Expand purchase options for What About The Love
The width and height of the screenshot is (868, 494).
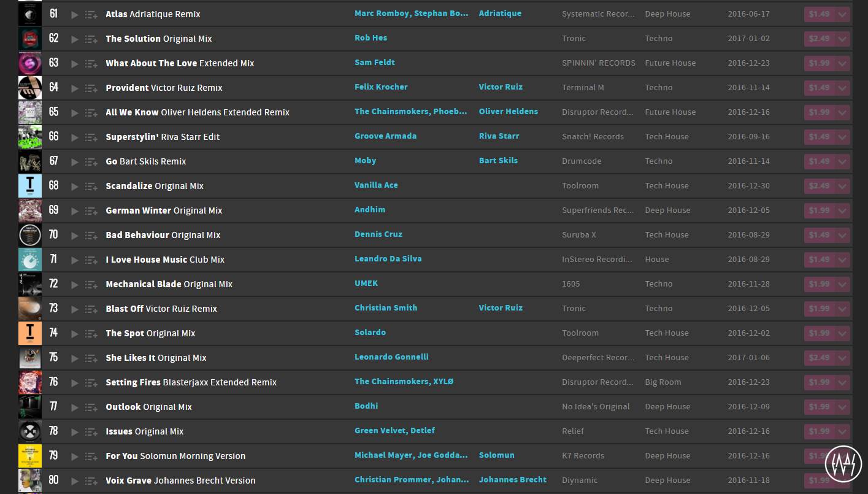coord(843,63)
